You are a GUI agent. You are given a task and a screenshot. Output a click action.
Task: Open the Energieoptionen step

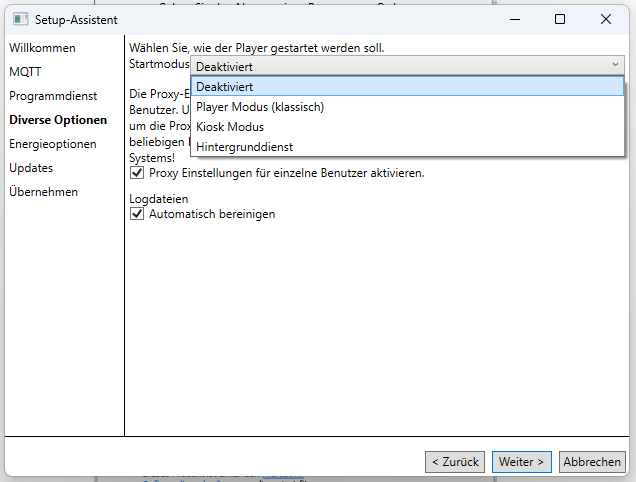click(x=53, y=144)
